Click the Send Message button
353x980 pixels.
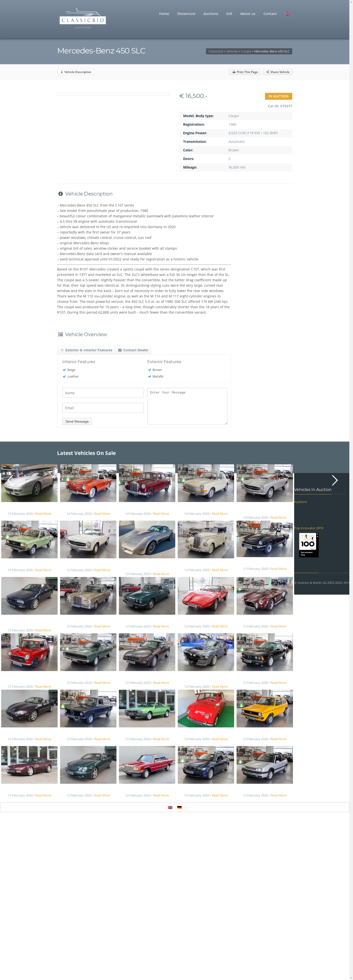[x=77, y=421]
